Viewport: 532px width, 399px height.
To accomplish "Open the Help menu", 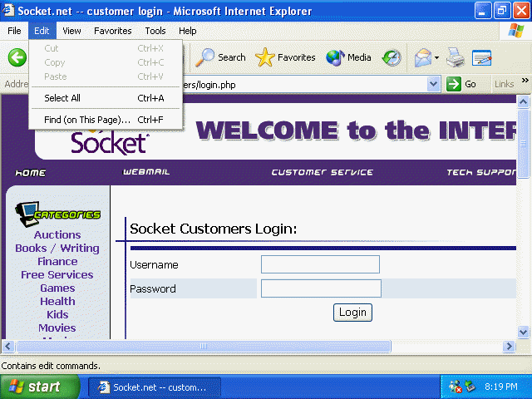I will click(187, 31).
